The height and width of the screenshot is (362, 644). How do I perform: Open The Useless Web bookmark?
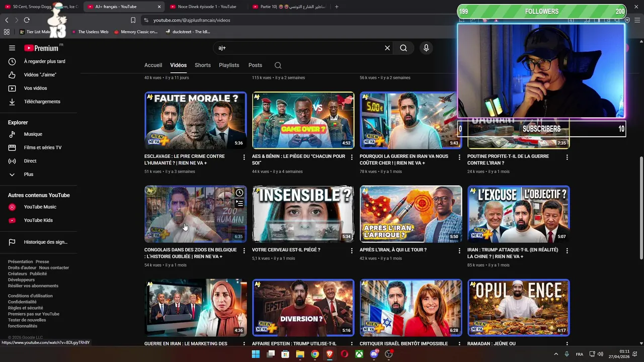(x=89, y=32)
